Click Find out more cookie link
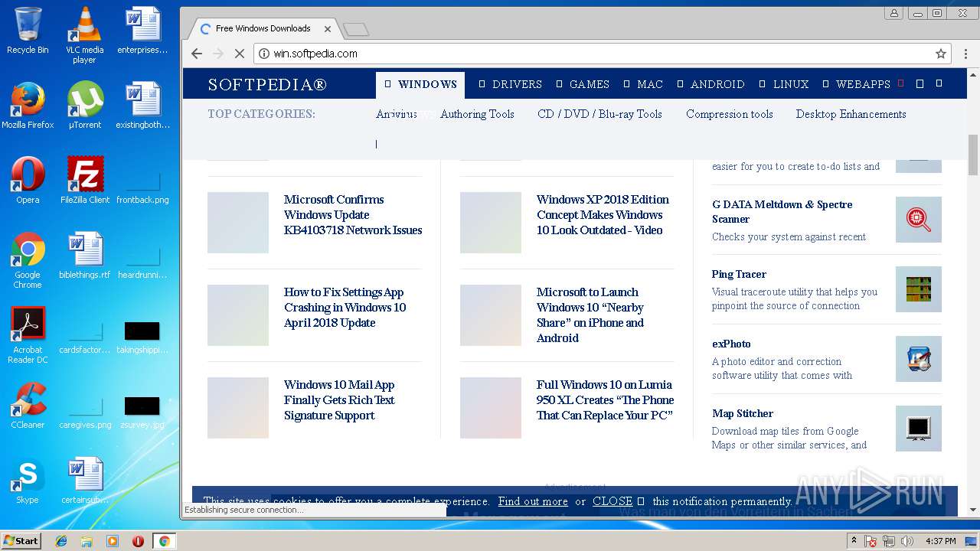Image resolution: width=980 pixels, height=551 pixels. click(533, 501)
